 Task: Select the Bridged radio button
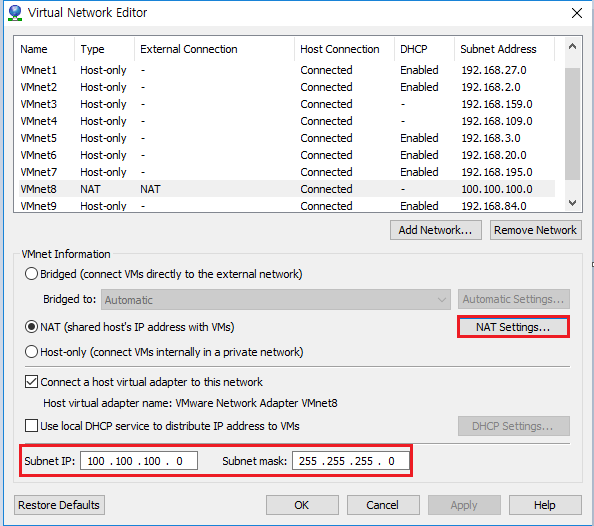point(31,274)
